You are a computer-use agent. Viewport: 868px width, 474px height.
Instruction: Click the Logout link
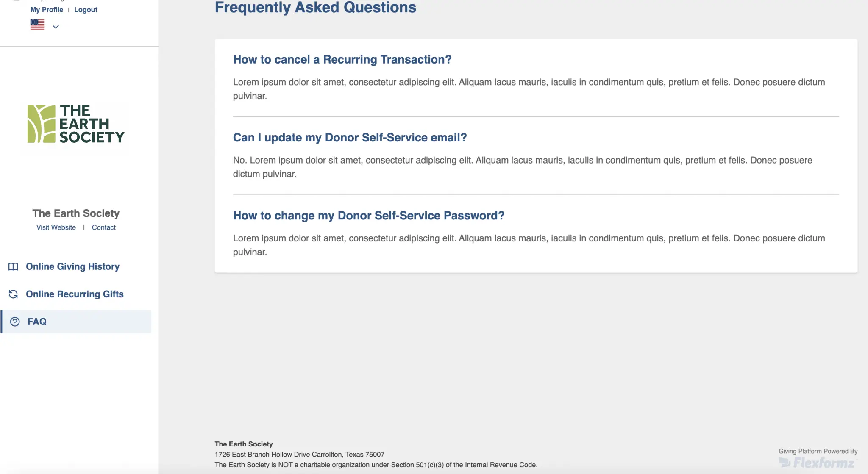point(86,10)
